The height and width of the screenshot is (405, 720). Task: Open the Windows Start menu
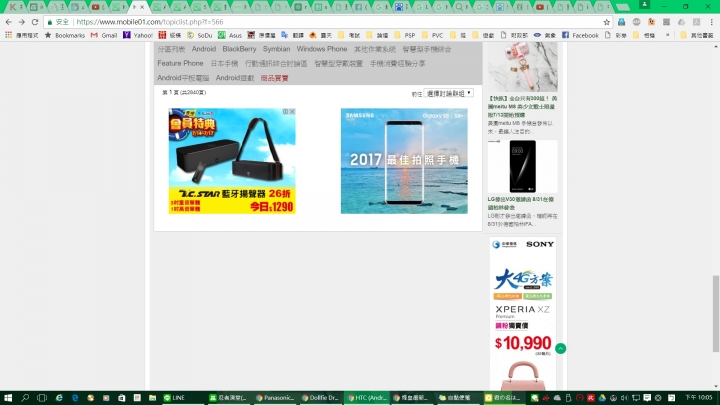coord(8,398)
